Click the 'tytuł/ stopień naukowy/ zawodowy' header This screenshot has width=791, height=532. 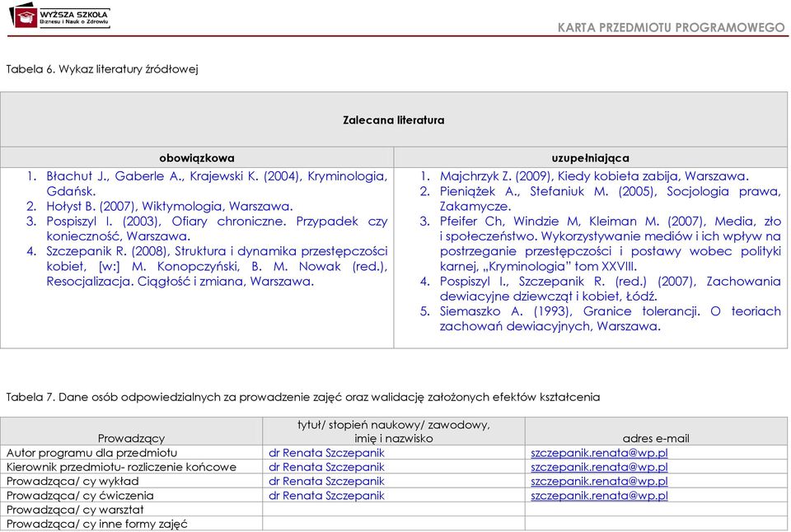click(394, 432)
